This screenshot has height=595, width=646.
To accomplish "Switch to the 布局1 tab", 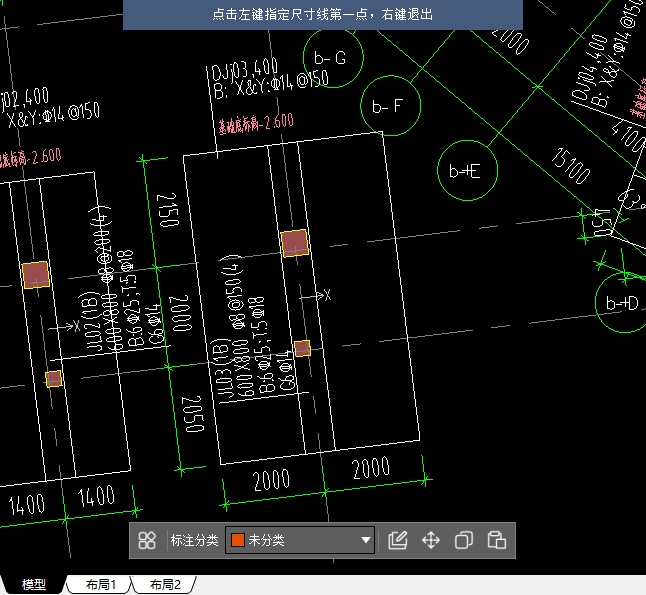I will pos(101,585).
